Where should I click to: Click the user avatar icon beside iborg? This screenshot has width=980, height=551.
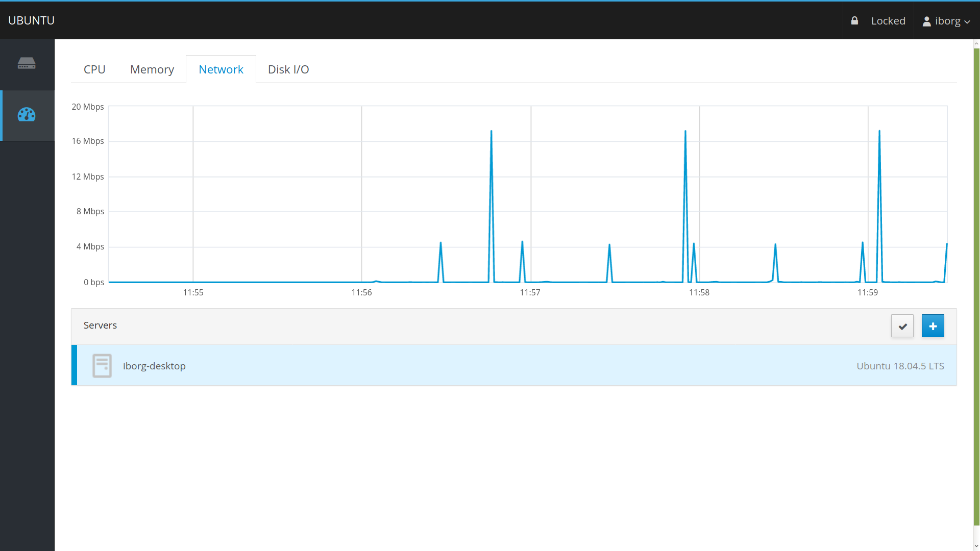click(926, 21)
